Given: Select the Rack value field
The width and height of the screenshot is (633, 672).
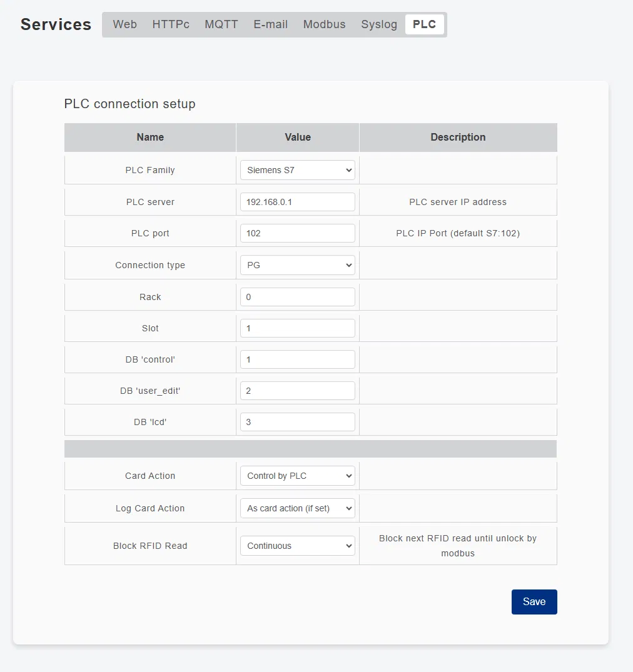Looking at the screenshot, I should (x=298, y=297).
